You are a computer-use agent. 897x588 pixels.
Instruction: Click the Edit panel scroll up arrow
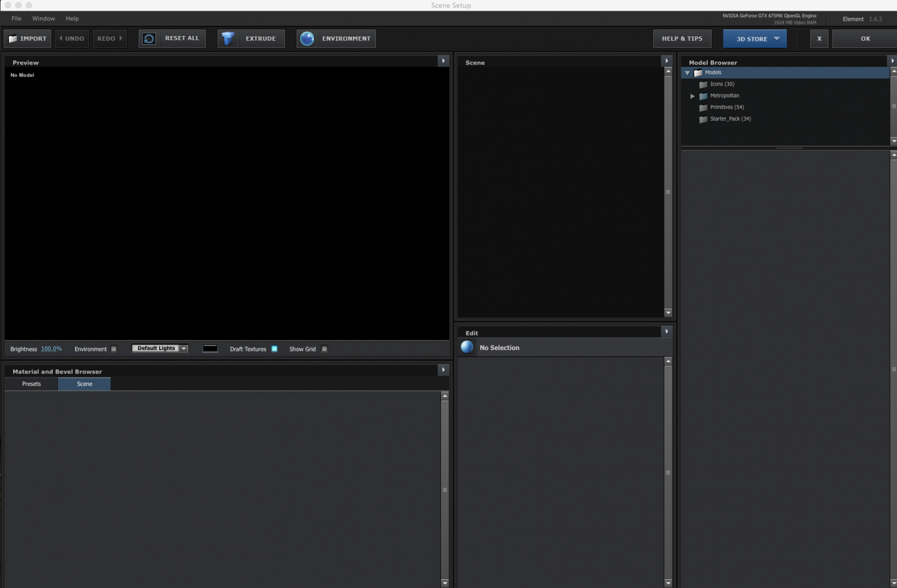(x=668, y=362)
